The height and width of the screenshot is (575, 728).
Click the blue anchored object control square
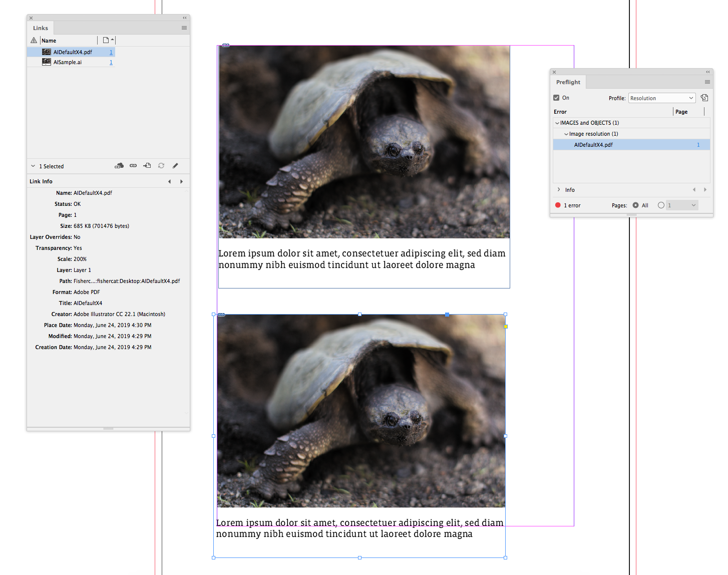pyautogui.click(x=447, y=315)
